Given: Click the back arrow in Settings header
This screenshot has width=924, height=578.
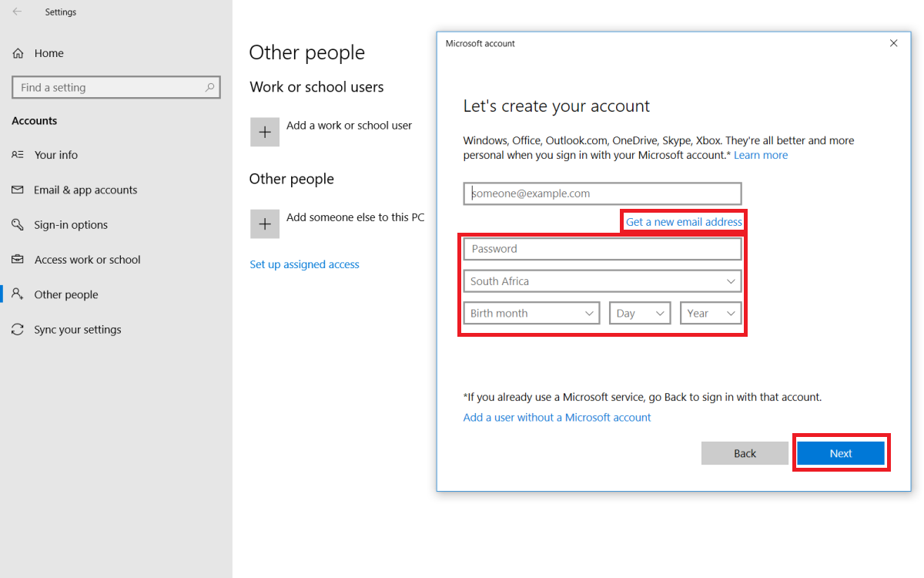Looking at the screenshot, I should (17, 12).
